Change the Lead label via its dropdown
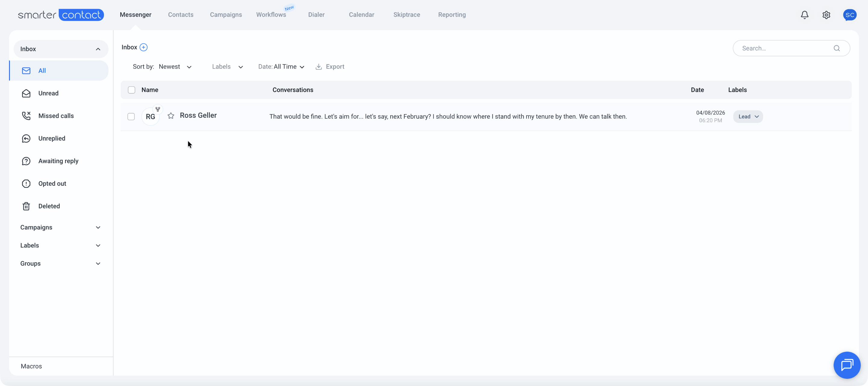868x386 pixels. pyautogui.click(x=756, y=117)
